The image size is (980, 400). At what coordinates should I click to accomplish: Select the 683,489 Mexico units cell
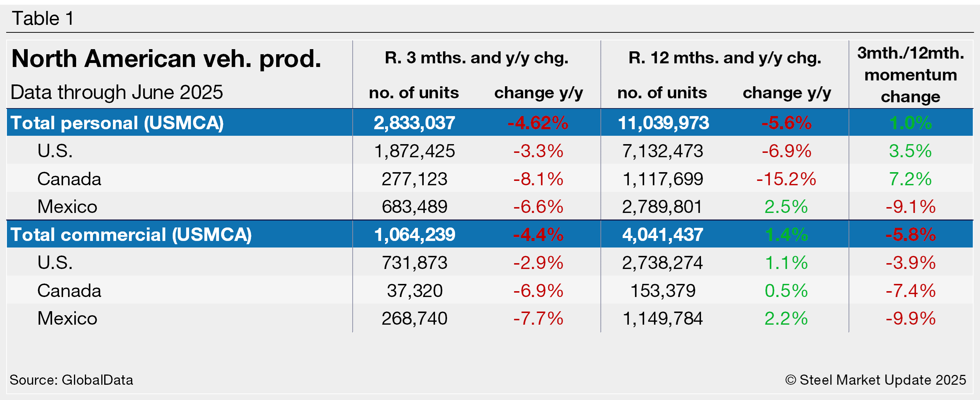coord(414,206)
